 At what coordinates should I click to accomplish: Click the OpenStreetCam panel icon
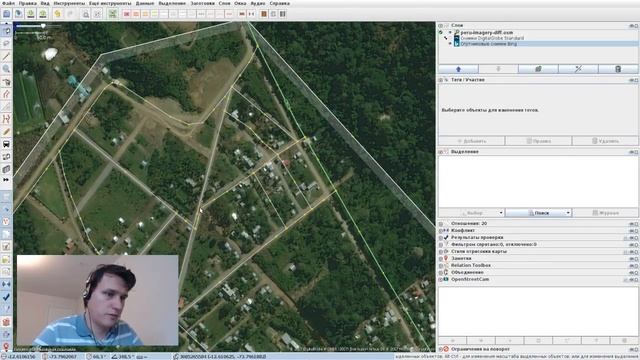click(446, 279)
